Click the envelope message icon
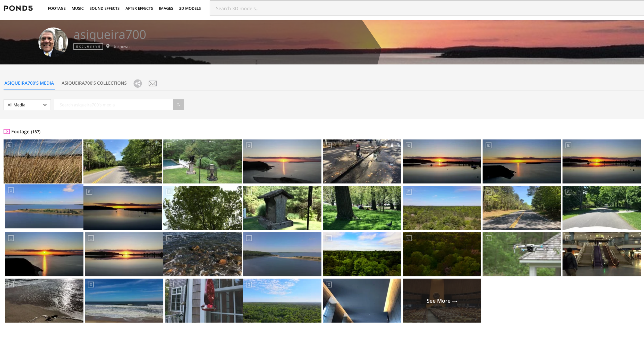Viewport: 644px width, 338px height. click(x=152, y=83)
